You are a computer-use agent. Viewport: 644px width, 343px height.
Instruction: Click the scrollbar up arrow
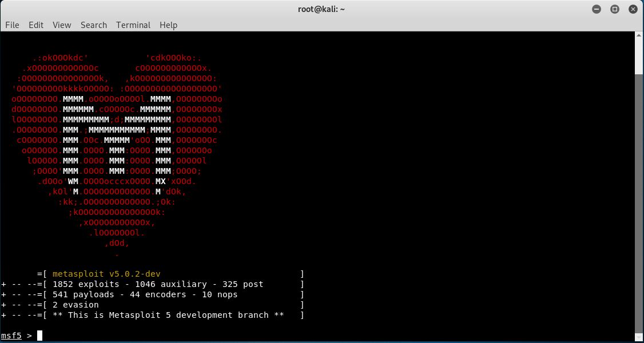coord(639,36)
